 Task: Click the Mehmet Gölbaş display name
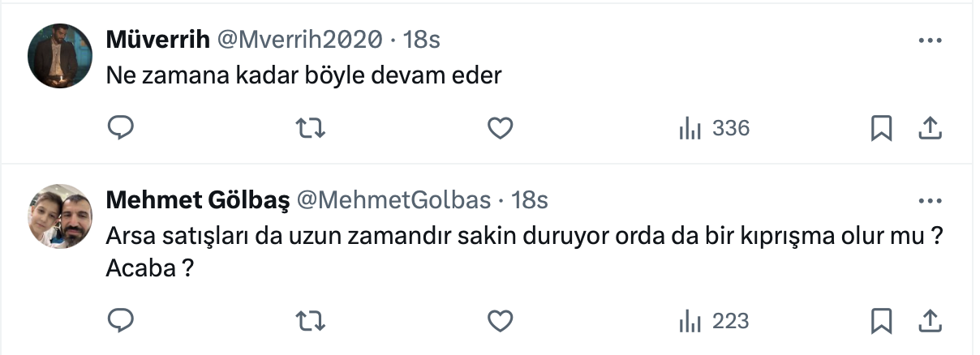(x=197, y=199)
